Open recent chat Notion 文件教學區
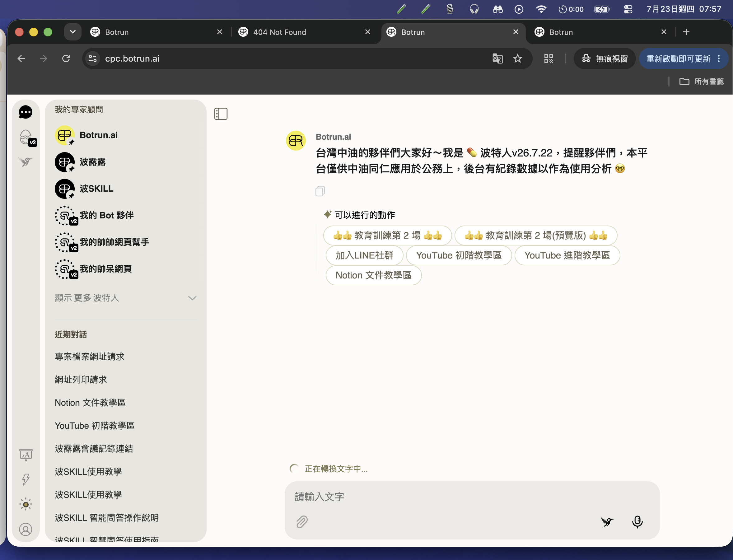The image size is (733, 560). coord(90,403)
